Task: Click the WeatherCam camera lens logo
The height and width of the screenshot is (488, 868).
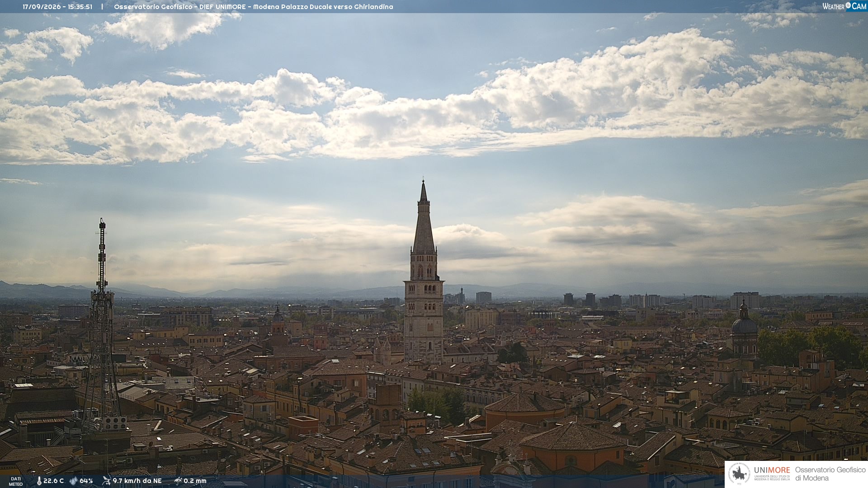Action: pyautogui.click(x=848, y=6)
